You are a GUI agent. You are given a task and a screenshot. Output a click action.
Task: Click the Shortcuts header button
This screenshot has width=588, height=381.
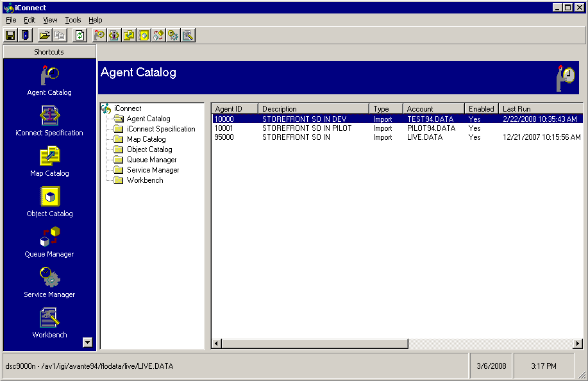(x=49, y=52)
